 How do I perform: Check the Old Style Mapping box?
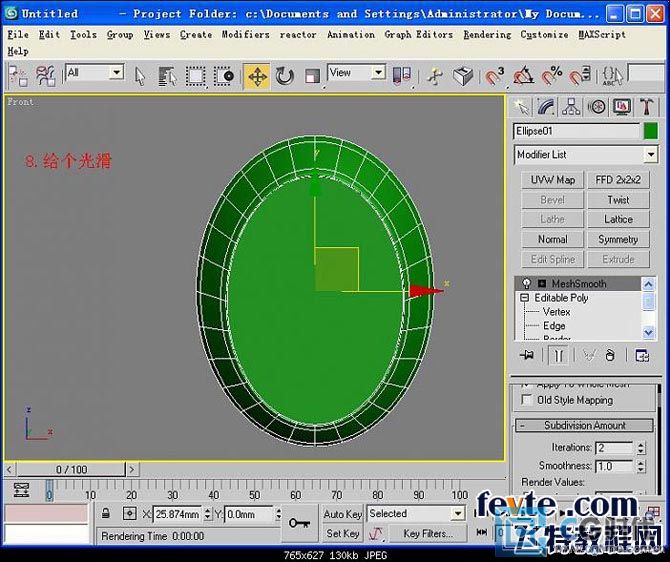pyautogui.click(x=527, y=400)
